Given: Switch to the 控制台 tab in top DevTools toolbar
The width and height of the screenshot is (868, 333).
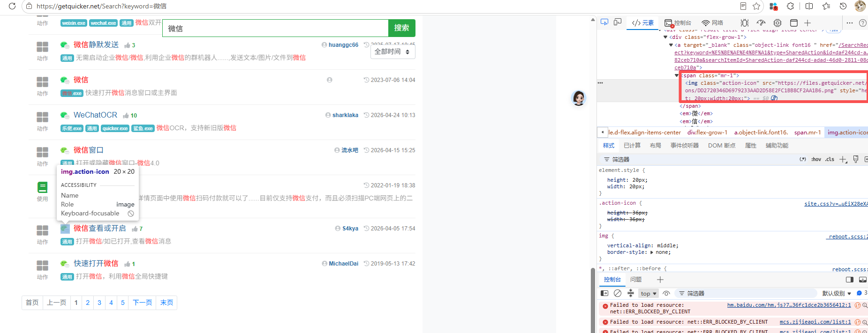Looking at the screenshot, I should (678, 23).
